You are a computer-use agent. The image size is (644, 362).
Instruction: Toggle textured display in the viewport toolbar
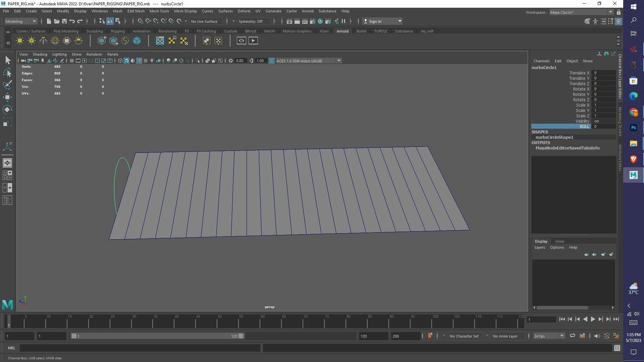coord(146,61)
